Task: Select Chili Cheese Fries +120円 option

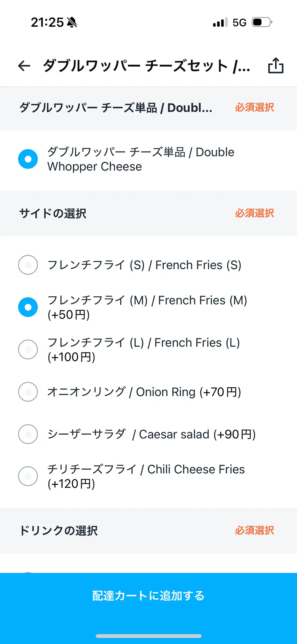Action: pos(28,476)
